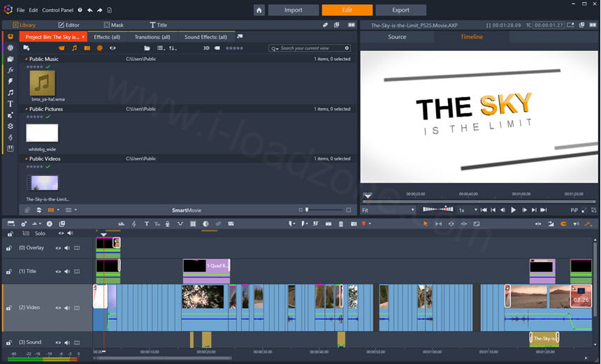
Task: Click the Search your current view field
Action: pyautogui.click(x=309, y=48)
